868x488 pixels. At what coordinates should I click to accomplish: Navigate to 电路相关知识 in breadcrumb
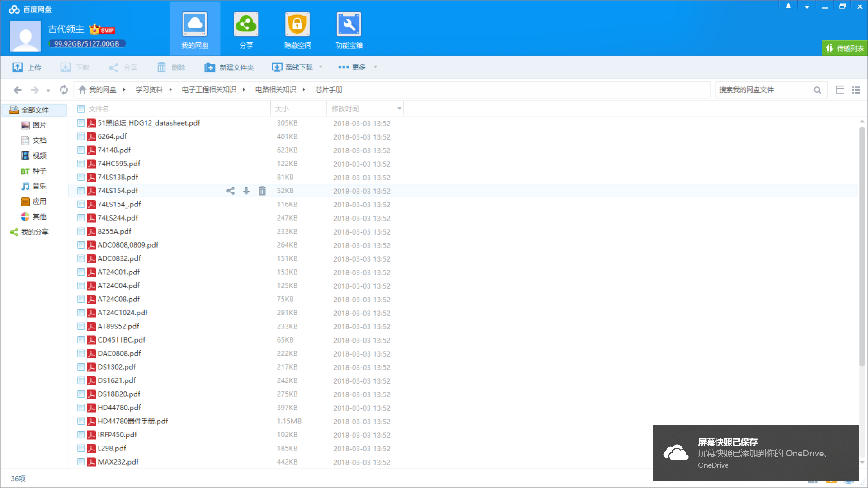pyautogui.click(x=276, y=89)
